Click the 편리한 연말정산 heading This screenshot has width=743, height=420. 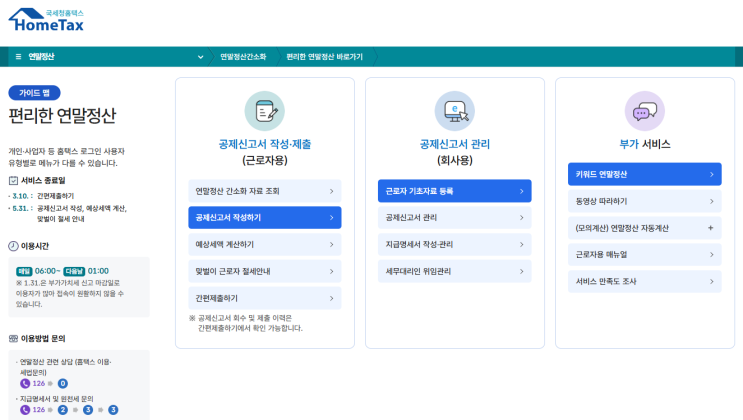coord(63,116)
